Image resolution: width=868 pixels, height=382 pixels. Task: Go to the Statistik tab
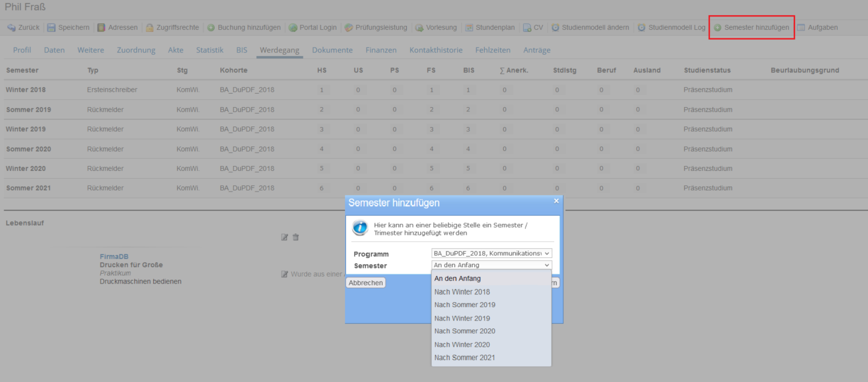[210, 50]
